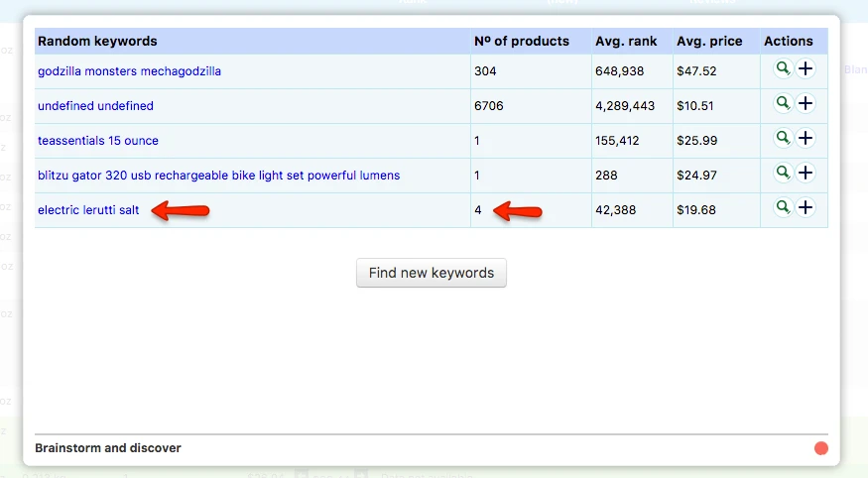Select average rank 648,938
The height and width of the screenshot is (478, 868).
pos(619,71)
